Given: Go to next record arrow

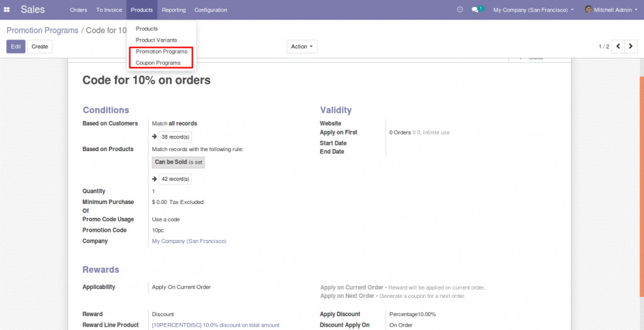Looking at the screenshot, I should pyautogui.click(x=631, y=47).
